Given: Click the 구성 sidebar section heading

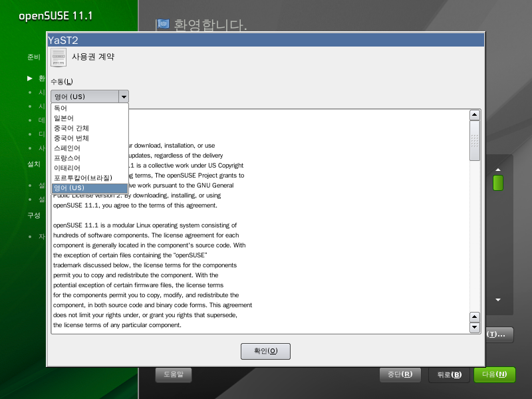Looking at the screenshot, I should (x=34, y=215).
